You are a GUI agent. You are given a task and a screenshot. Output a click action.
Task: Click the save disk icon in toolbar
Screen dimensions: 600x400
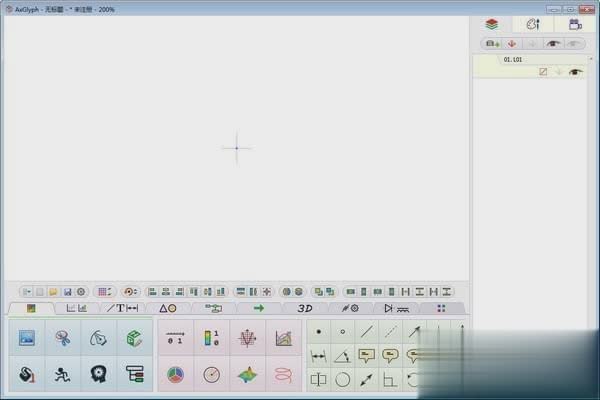tap(67, 291)
